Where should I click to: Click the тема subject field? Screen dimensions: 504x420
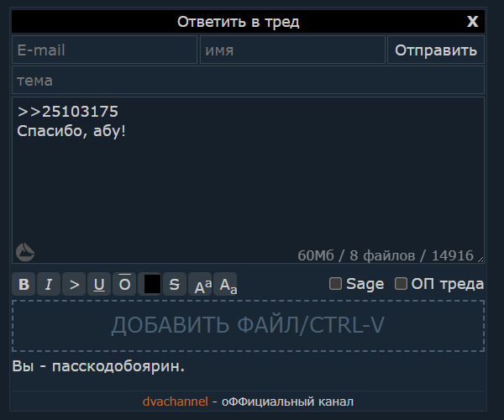tap(248, 81)
